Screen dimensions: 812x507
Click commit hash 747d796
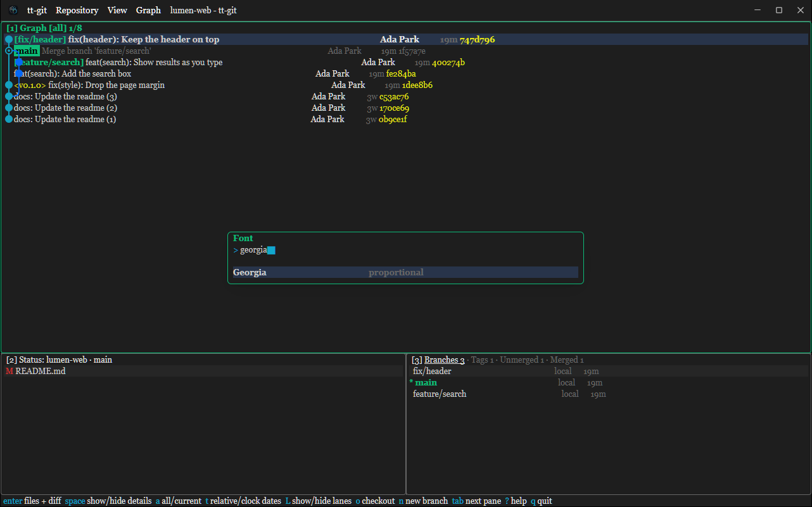coord(477,39)
